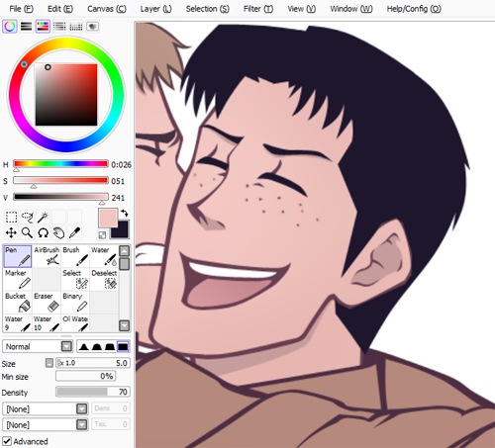495x448 pixels.
Task: Open the Layer menu
Action: click(155, 9)
